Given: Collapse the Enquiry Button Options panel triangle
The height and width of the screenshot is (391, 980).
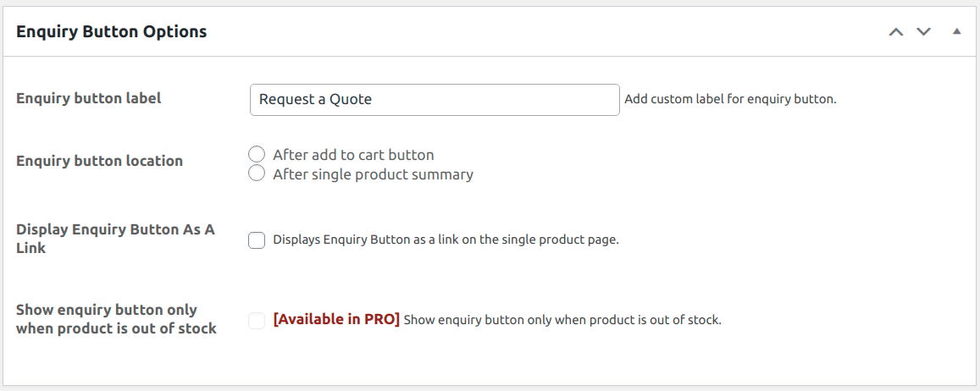Looking at the screenshot, I should click(x=956, y=32).
